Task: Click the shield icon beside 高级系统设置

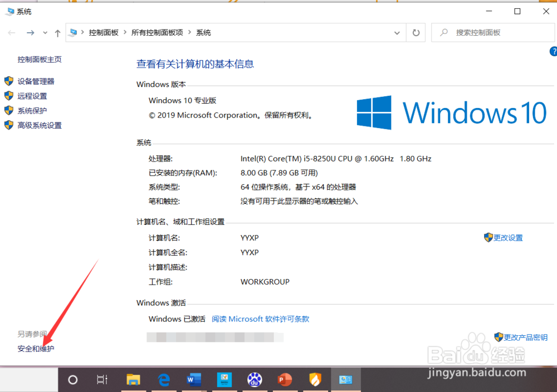Action: click(x=9, y=125)
